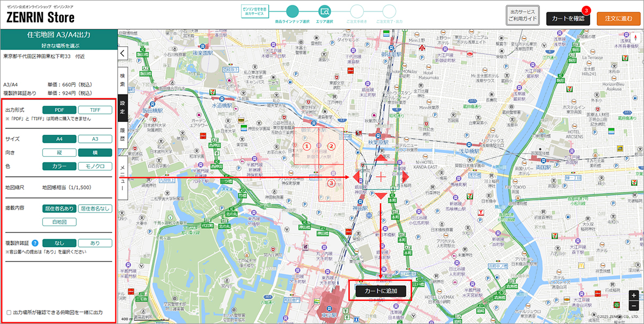
Task: Zoom out the map with minus button
Action: [634, 305]
